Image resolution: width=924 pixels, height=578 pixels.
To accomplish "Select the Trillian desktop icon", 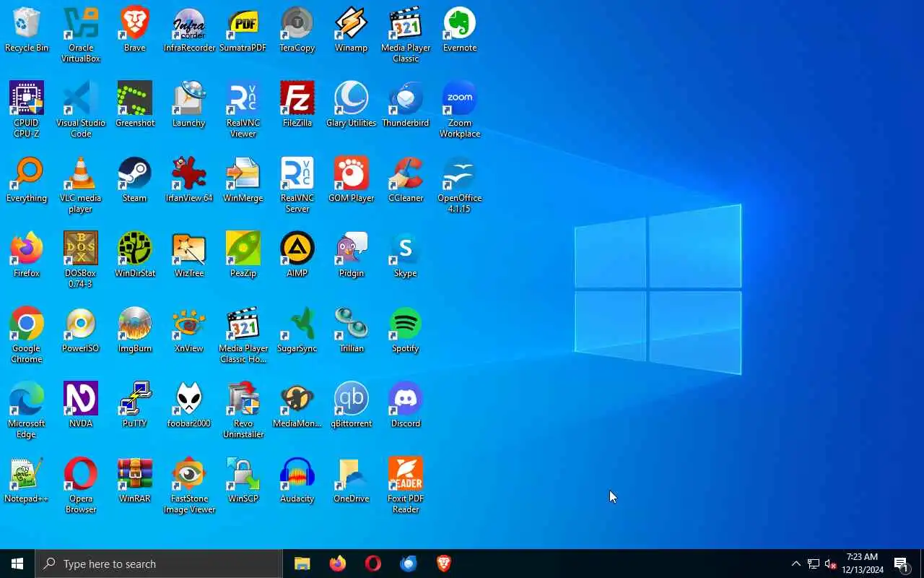I will click(352, 331).
